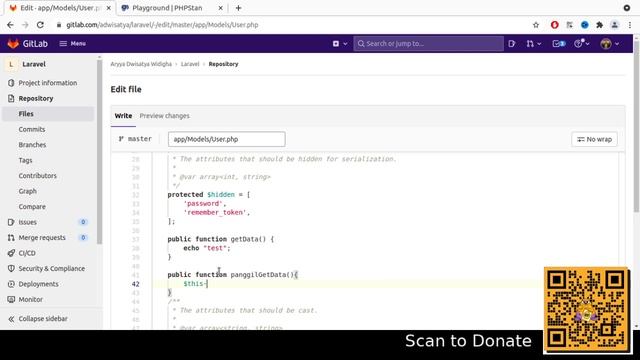Screen dimensions: 640x360
Task: Focus the Search or jump to field
Action: click(429, 43)
